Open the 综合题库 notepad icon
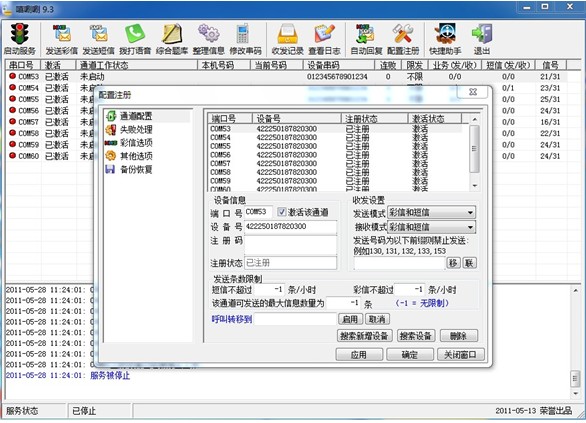The image size is (586, 423). [x=172, y=34]
